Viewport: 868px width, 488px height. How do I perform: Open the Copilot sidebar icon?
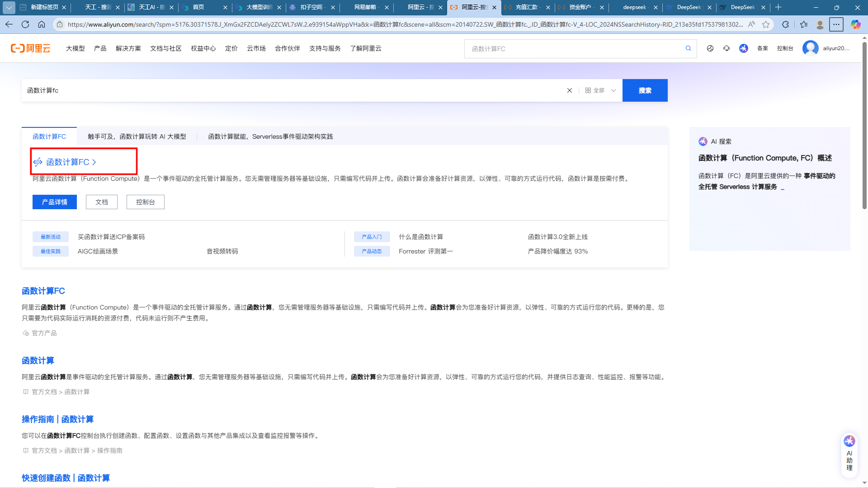[855, 24]
